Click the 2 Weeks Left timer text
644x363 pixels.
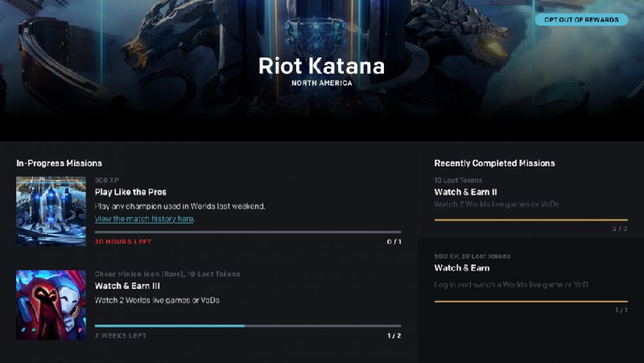pyautogui.click(x=120, y=336)
